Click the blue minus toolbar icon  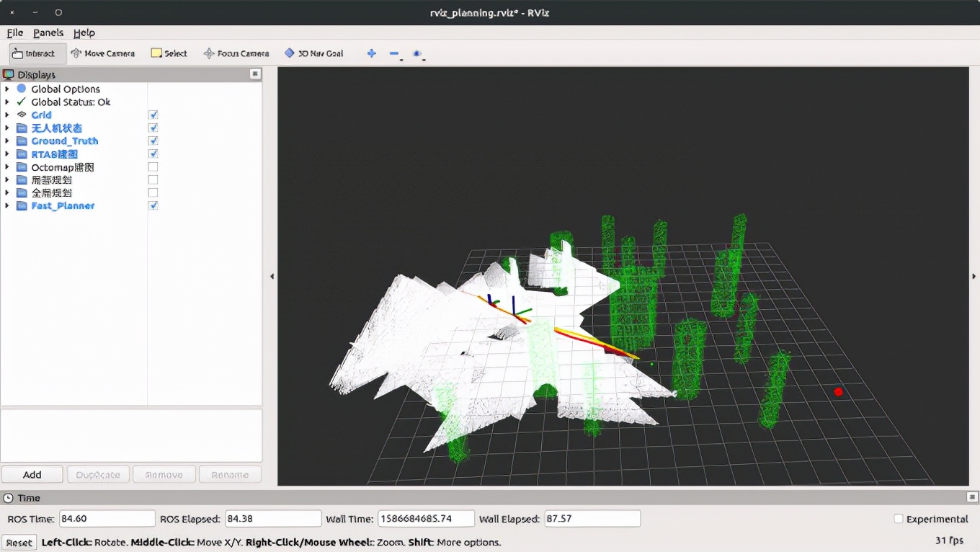tap(394, 53)
